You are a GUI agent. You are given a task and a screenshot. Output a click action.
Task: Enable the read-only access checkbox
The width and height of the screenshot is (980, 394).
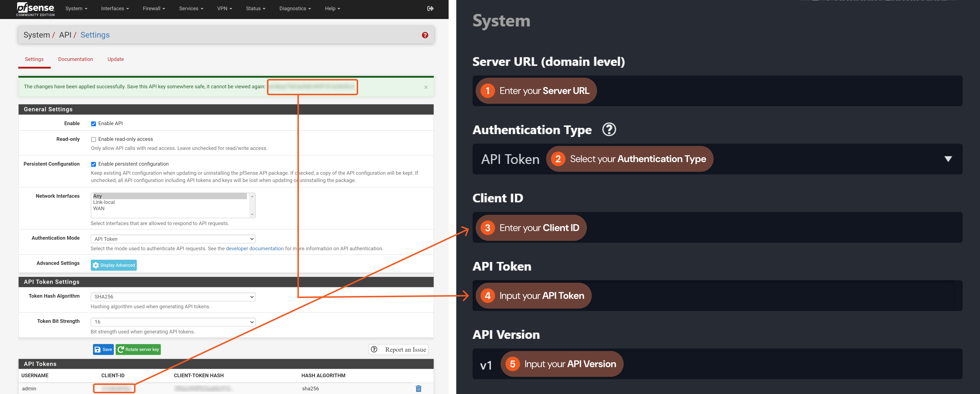pyautogui.click(x=94, y=139)
